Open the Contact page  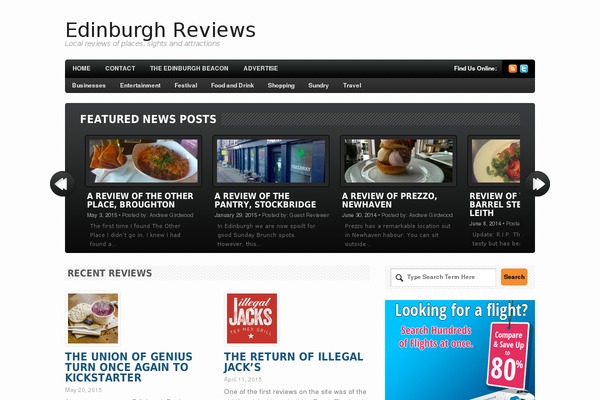[120, 69]
